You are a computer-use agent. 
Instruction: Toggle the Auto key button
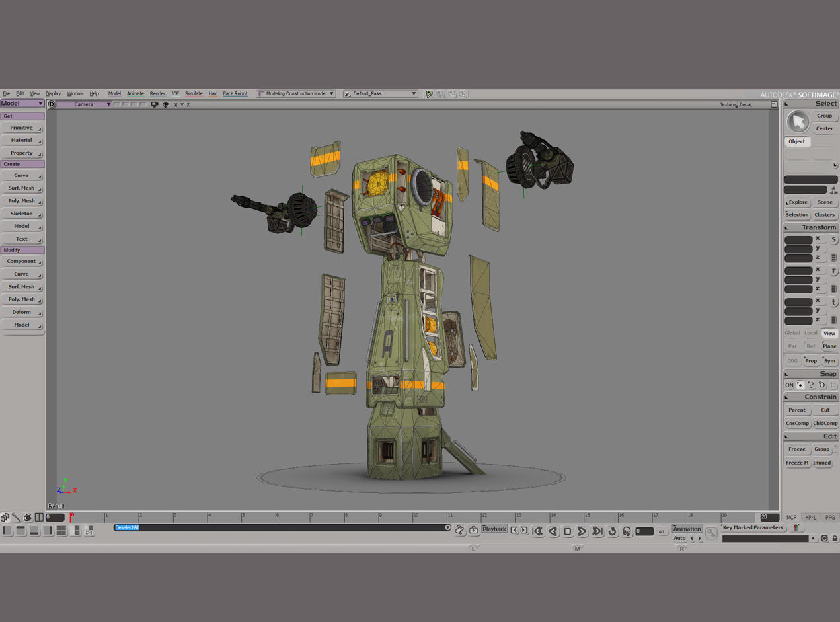[x=679, y=539]
